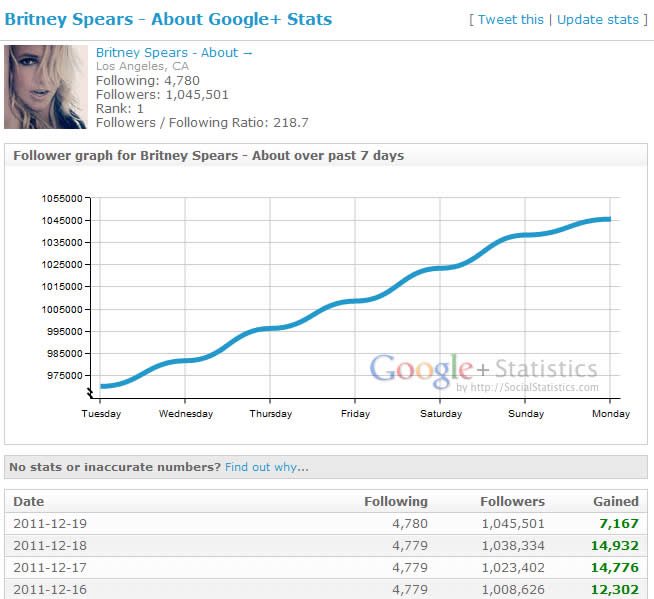Click Find out why... link
The width and height of the screenshot is (654, 599).
pos(267,467)
